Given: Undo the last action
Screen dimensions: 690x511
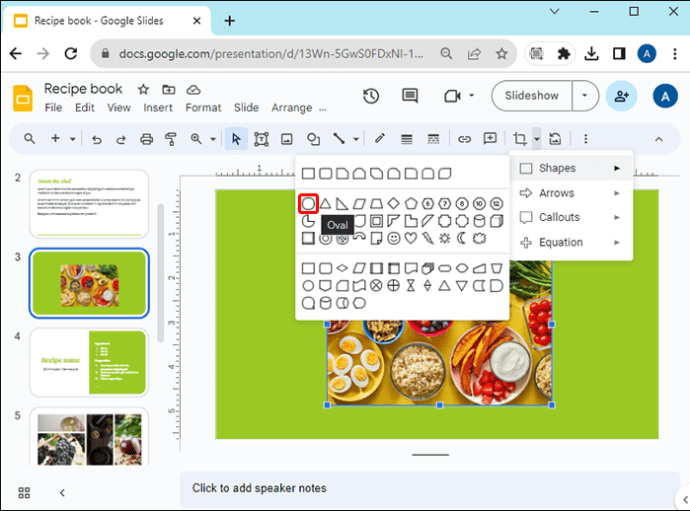Looking at the screenshot, I should pyautogui.click(x=97, y=140).
